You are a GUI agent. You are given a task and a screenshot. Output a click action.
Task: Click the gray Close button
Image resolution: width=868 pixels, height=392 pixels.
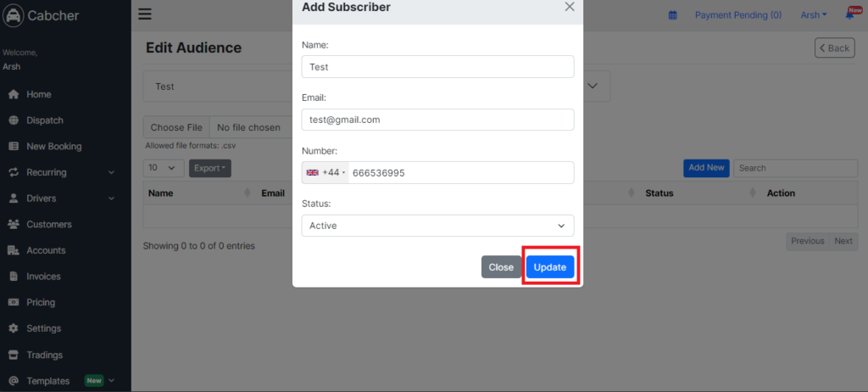(x=501, y=266)
